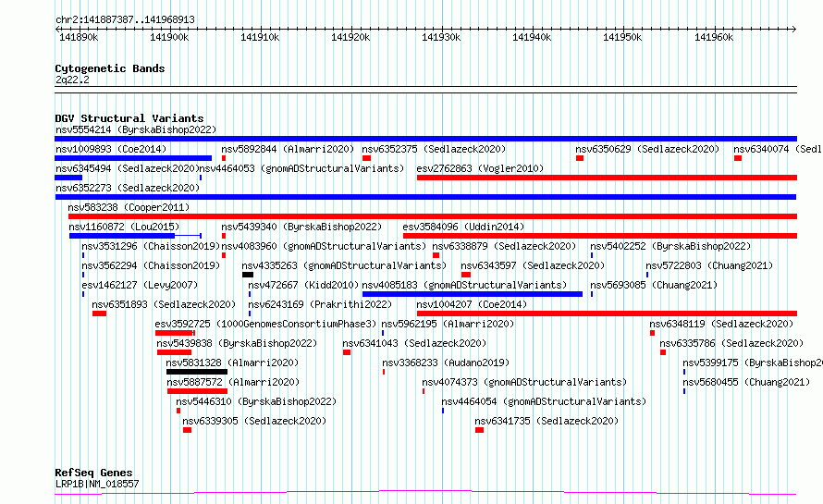Select the nsv1009893 (Coe2014) label
823x504 pixels.
pyautogui.click(x=111, y=149)
